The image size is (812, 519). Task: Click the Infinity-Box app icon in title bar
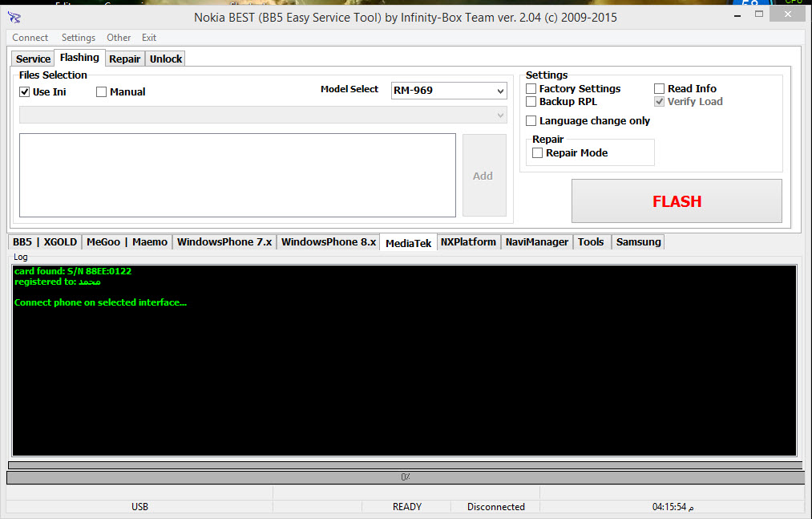(14, 18)
